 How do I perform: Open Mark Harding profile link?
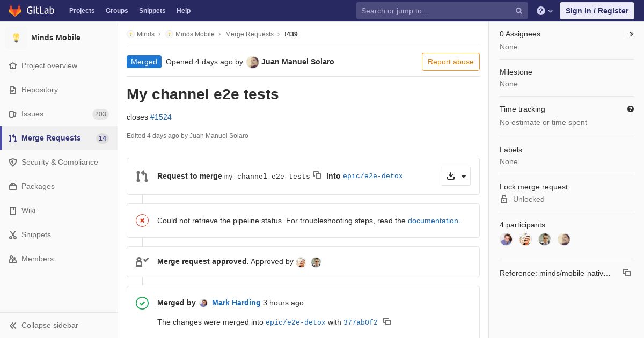pos(236,303)
